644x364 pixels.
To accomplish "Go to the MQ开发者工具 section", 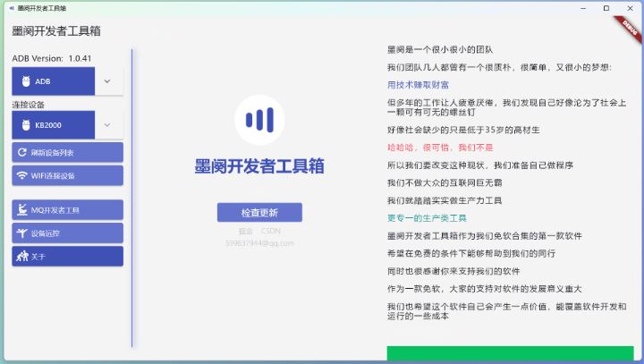I will [x=68, y=210].
